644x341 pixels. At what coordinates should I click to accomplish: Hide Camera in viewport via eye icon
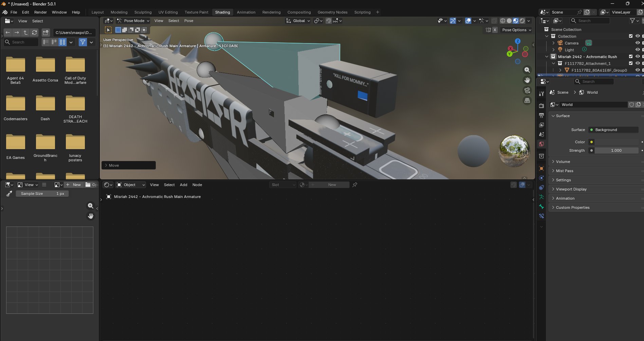638,43
